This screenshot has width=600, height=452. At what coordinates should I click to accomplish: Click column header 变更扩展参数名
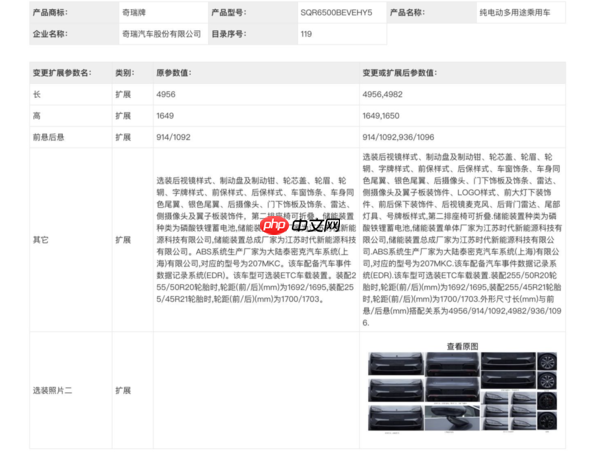coord(62,73)
